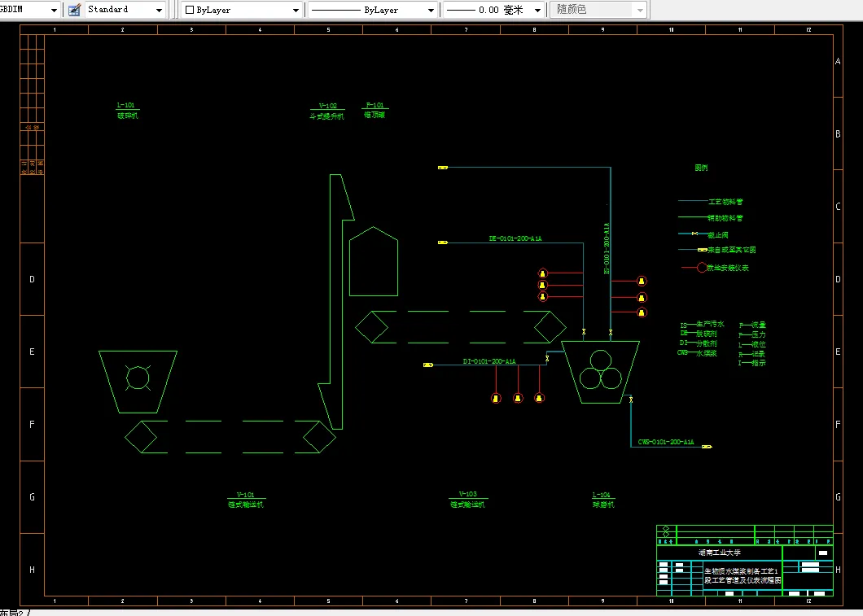Select the V-101 tag above 链式输送机
This screenshot has height=616, width=863.
tap(246, 495)
